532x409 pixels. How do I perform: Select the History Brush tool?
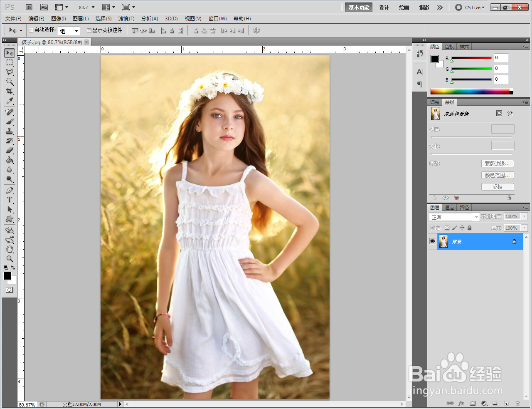point(10,141)
